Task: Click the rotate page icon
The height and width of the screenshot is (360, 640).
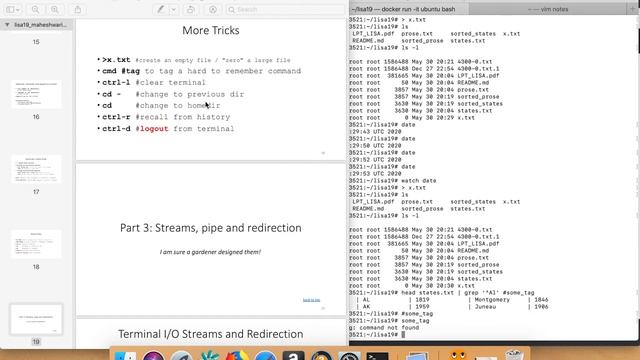Action: 190,9
